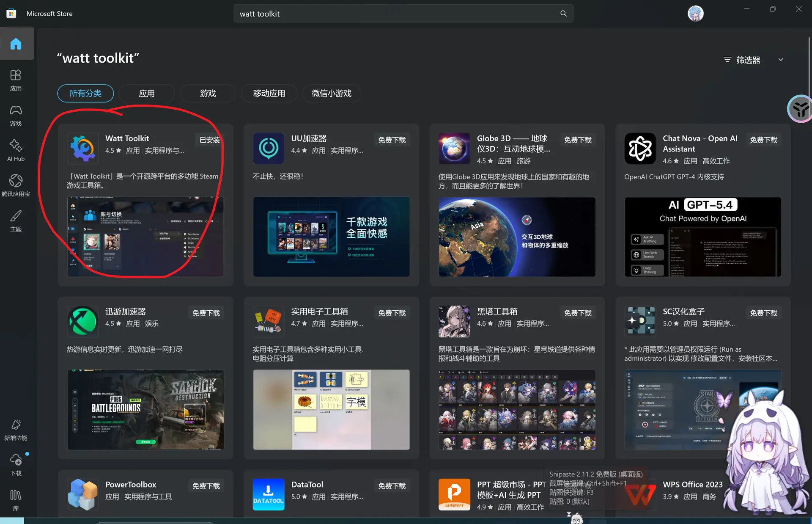Screen dimensions: 812x524
Task: Click the floating round assistant icon
Action: 800,109
